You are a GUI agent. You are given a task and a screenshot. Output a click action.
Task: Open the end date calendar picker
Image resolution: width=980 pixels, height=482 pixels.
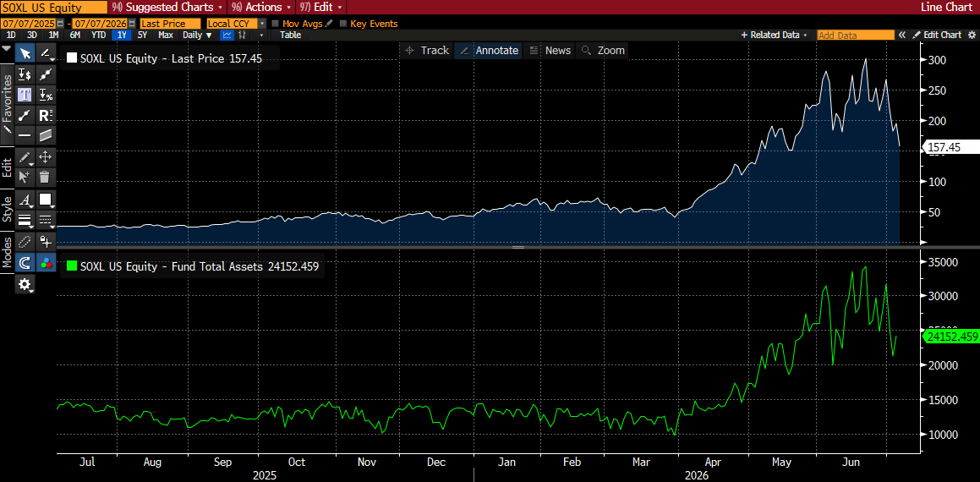point(132,24)
